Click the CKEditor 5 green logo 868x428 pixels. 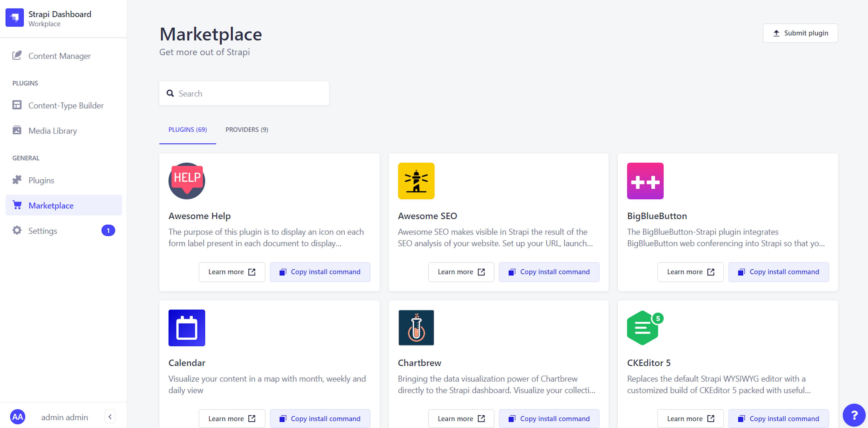coord(645,328)
